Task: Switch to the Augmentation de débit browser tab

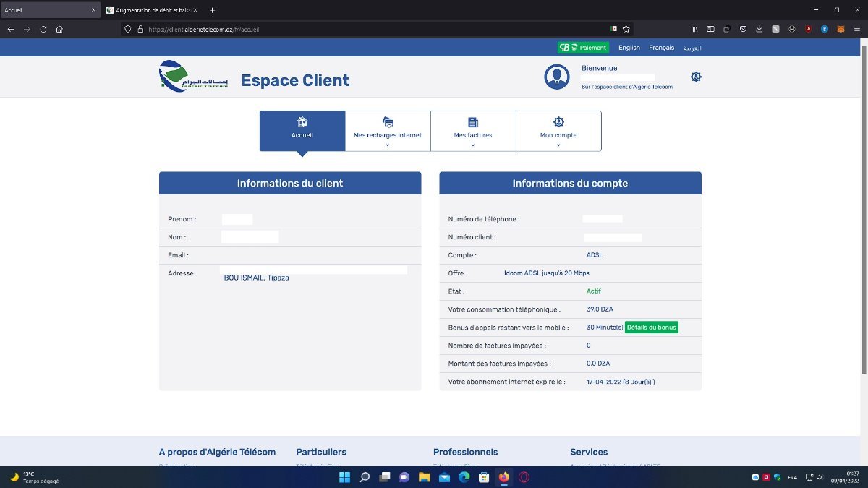Action: coord(150,10)
